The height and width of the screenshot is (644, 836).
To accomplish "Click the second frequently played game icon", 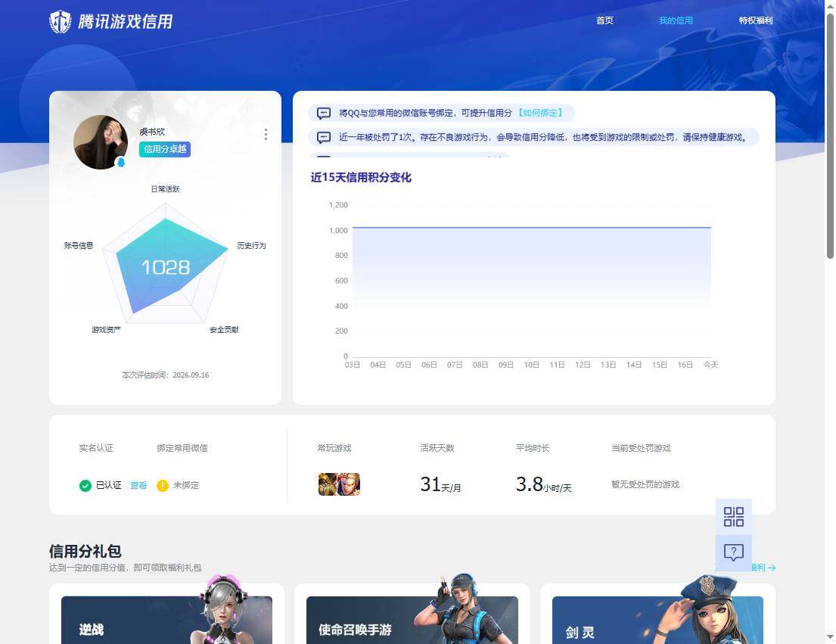I will [x=349, y=484].
